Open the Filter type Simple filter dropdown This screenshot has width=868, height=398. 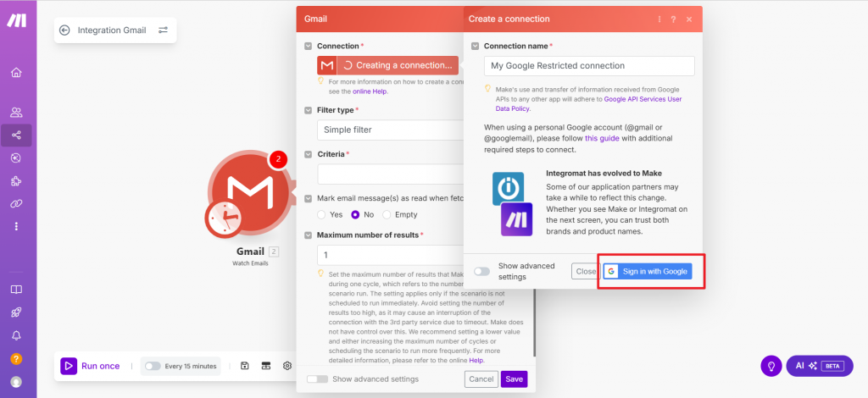[x=390, y=130]
